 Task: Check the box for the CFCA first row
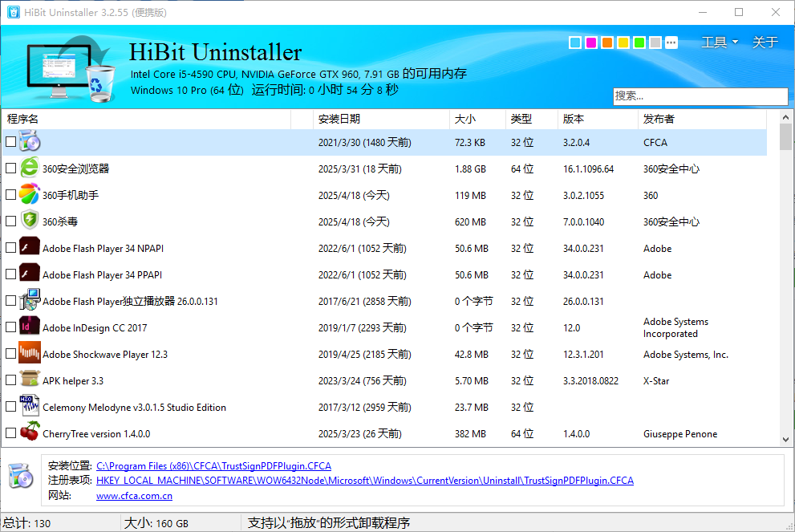[10, 141]
